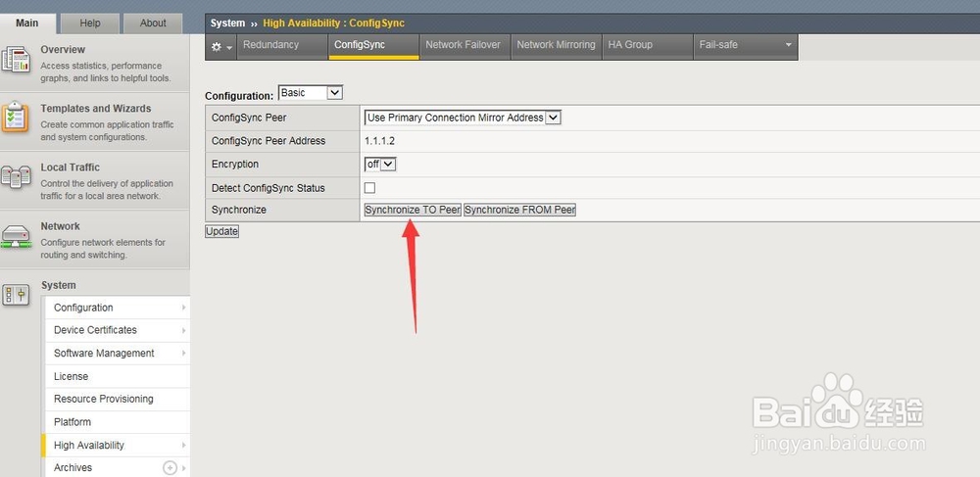Image resolution: width=980 pixels, height=477 pixels.
Task: Enable Detect ConfigSync Status checkbox
Action: coord(370,188)
